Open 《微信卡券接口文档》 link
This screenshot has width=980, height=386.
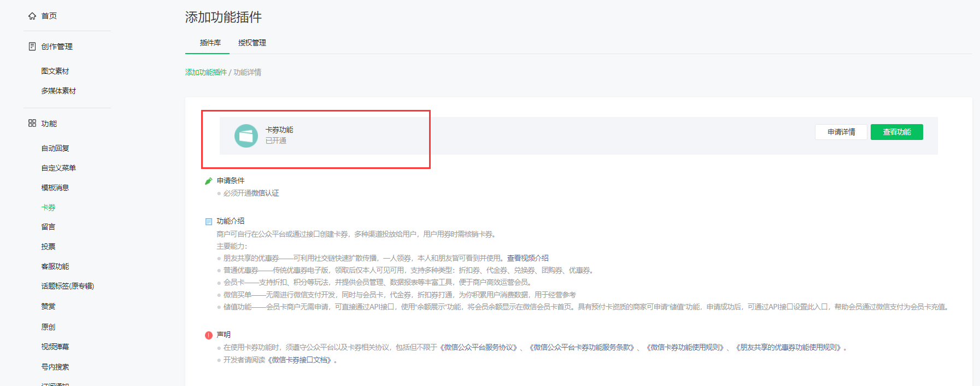click(301, 360)
